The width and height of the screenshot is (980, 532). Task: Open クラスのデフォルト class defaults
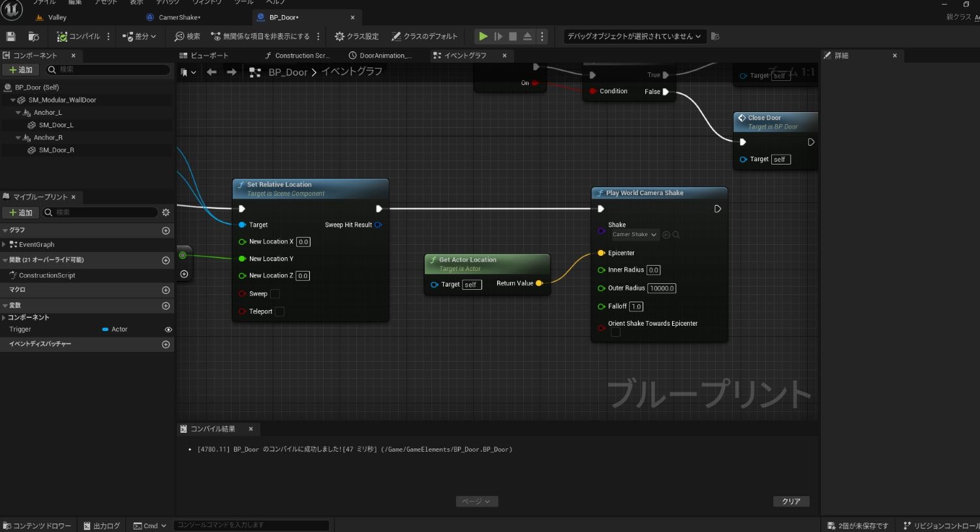point(424,37)
